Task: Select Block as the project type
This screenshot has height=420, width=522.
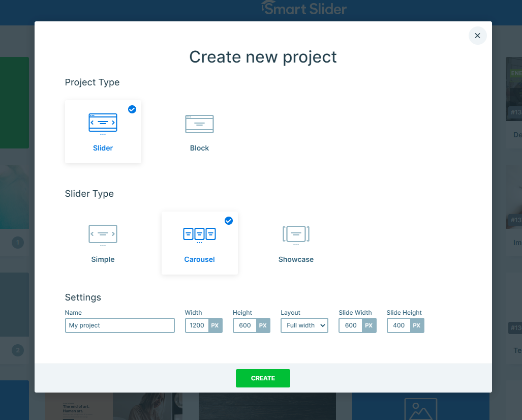Action: pyautogui.click(x=199, y=132)
